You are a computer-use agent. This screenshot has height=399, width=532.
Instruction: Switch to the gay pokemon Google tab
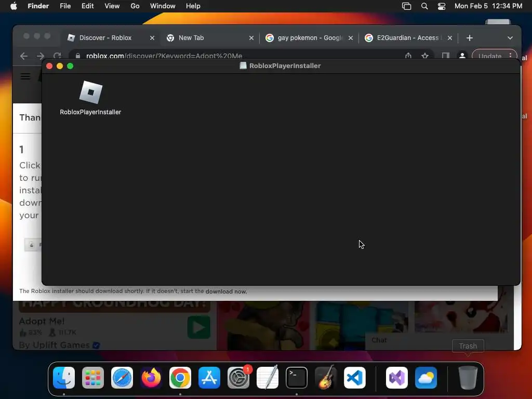[x=310, y=37]
